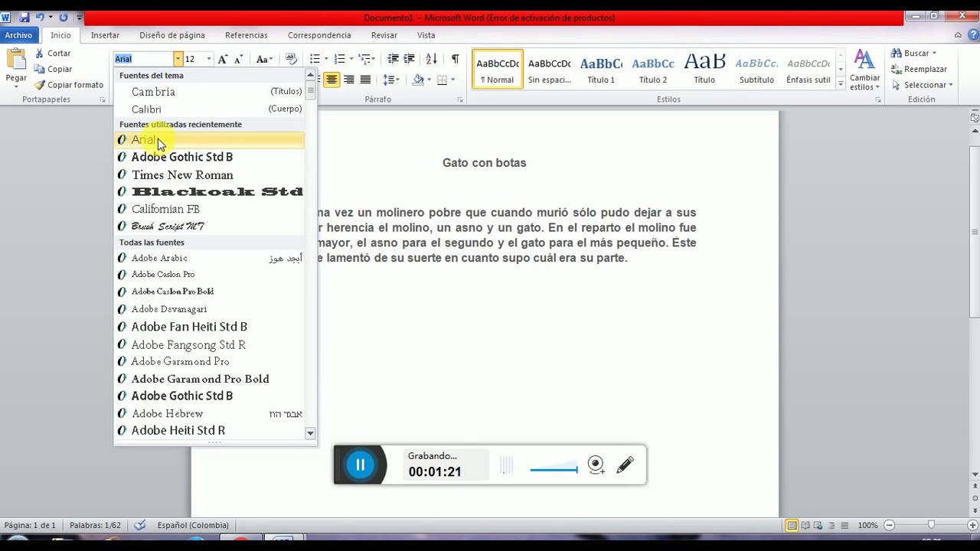
Task: Click the Copiar button
Action: tap(53, 69)
